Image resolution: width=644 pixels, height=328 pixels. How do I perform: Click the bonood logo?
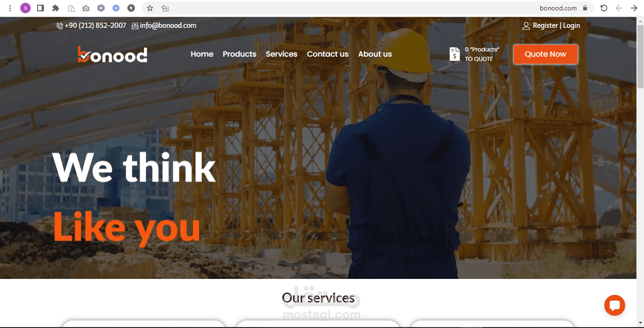click(112, 54)
